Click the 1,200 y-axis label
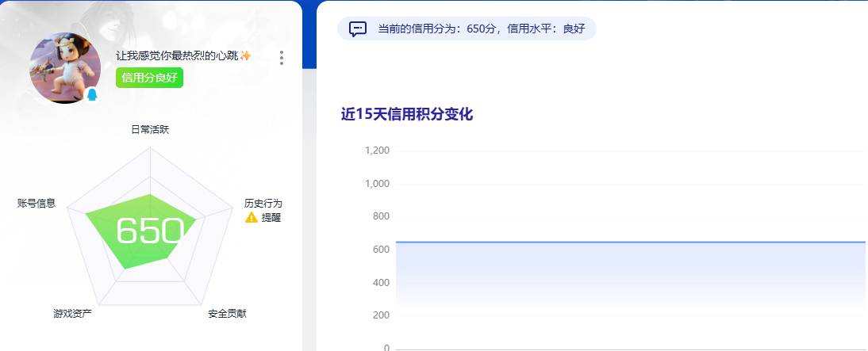The width and height of the screenshot is (868, 351). tap(377, 151)
